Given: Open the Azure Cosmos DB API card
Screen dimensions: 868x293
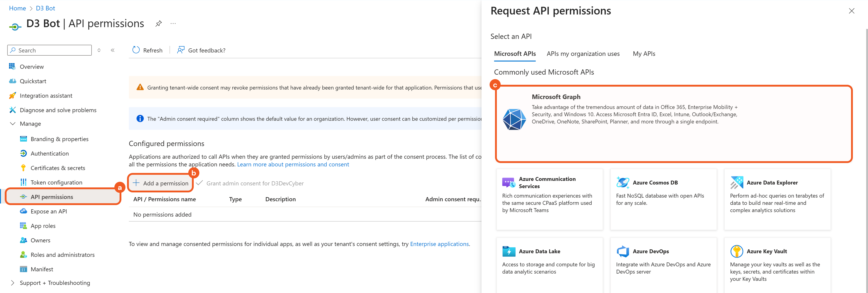Looking at the screenshot, I should [x=663, y=199].
